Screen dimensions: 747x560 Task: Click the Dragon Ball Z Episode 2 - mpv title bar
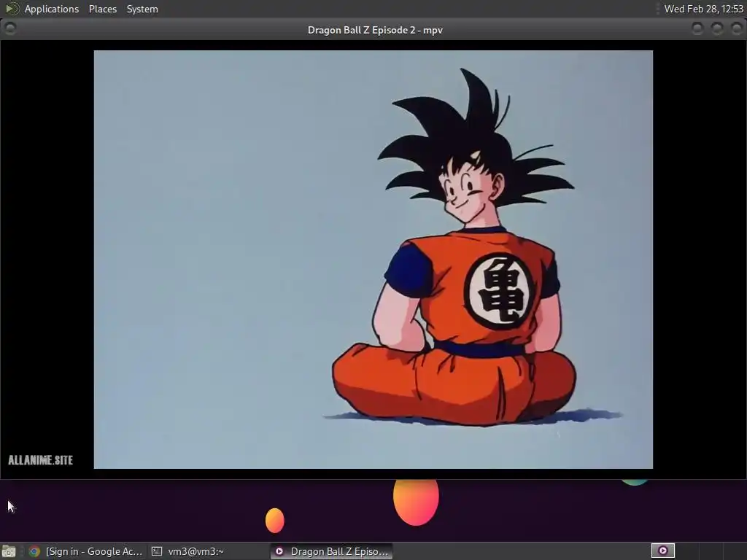[375, 30]
